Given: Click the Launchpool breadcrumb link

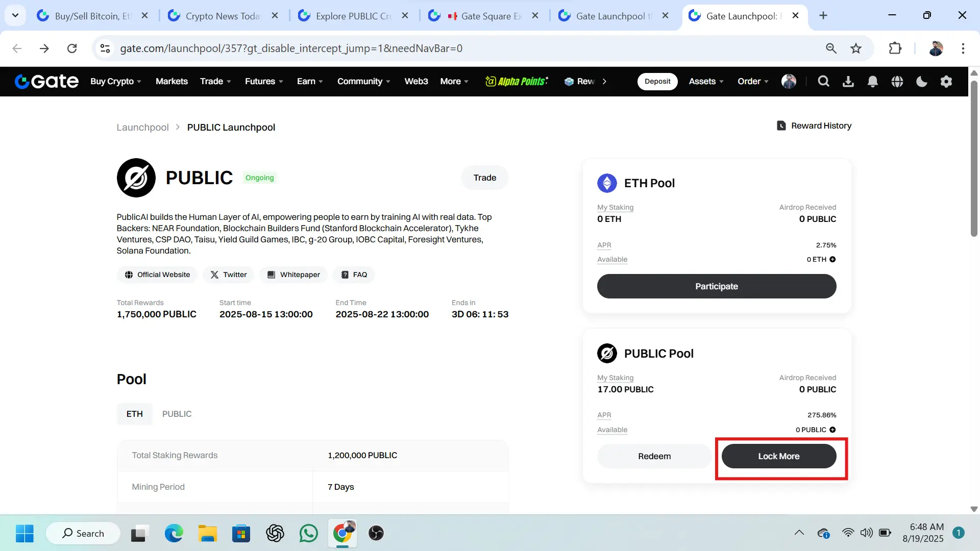Looking at the screenshot, I should click(142, 127).
